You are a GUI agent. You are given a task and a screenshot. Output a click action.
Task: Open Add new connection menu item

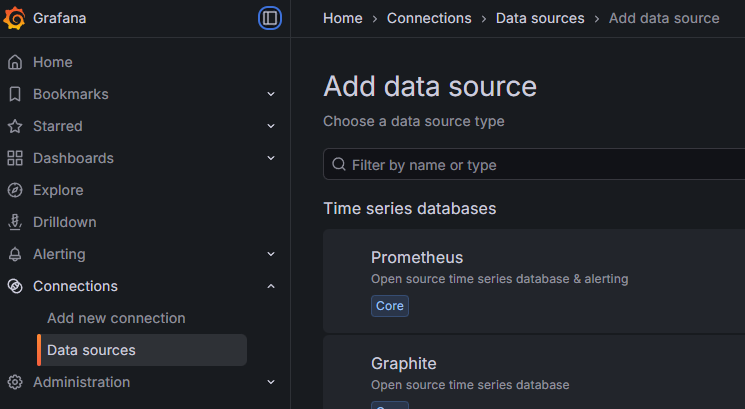pyautogui.click(x=116, y=318)
